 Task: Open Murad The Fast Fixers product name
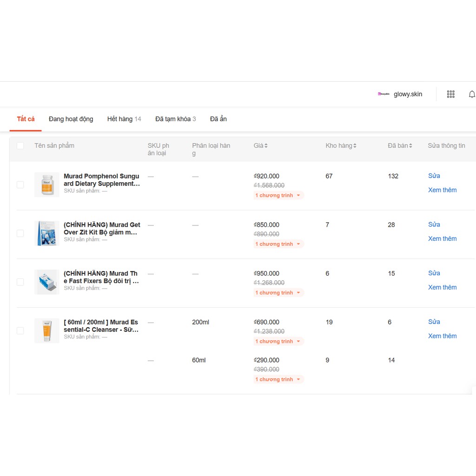coord(101,277)
